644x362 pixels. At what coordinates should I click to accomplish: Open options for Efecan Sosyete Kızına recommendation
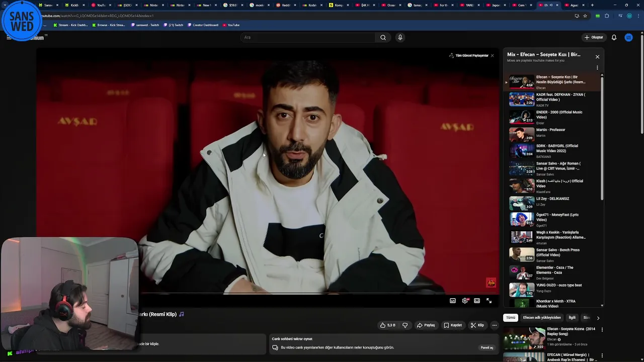click(602, 330)
